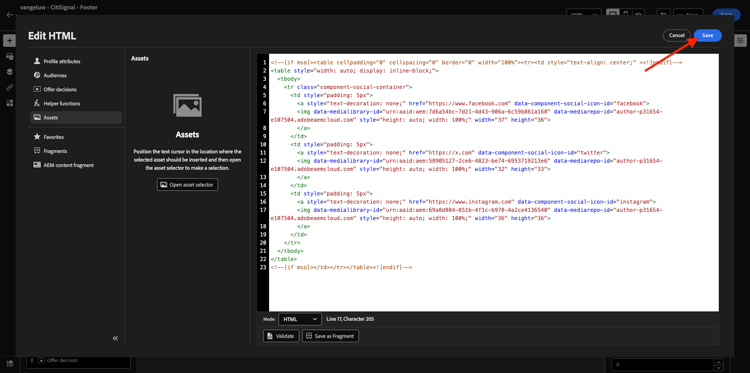The height and width of the screenshot is (373, 750).
Task: Open the HTML mode dropdown
Action: [299, 319]
